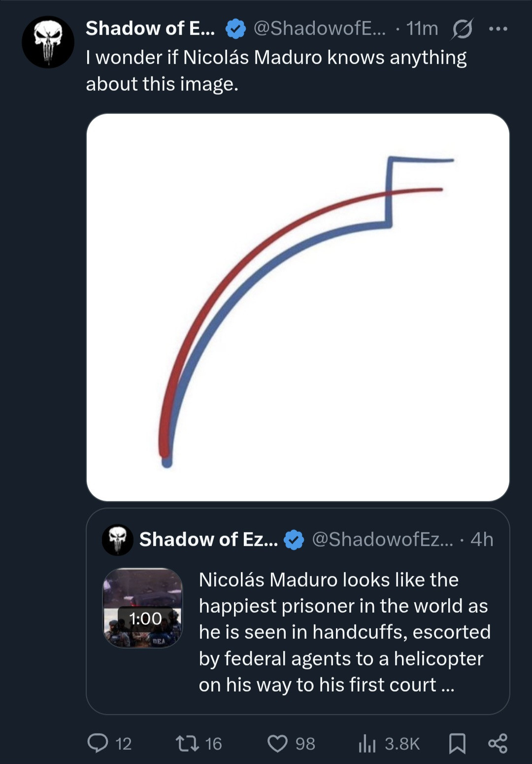Tap the share icon

(x=498, y=743)
